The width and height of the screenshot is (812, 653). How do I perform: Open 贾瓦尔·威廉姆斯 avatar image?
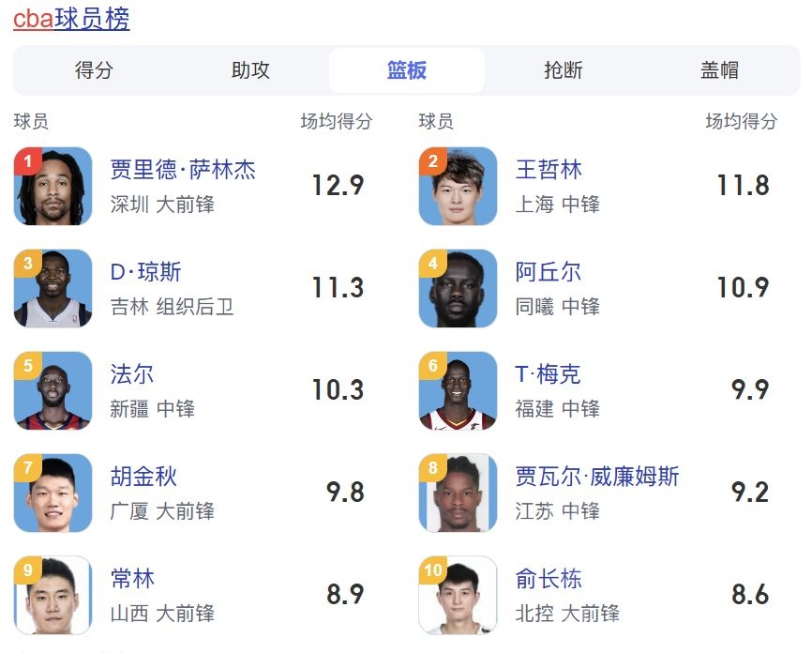(x=459, y=493)
